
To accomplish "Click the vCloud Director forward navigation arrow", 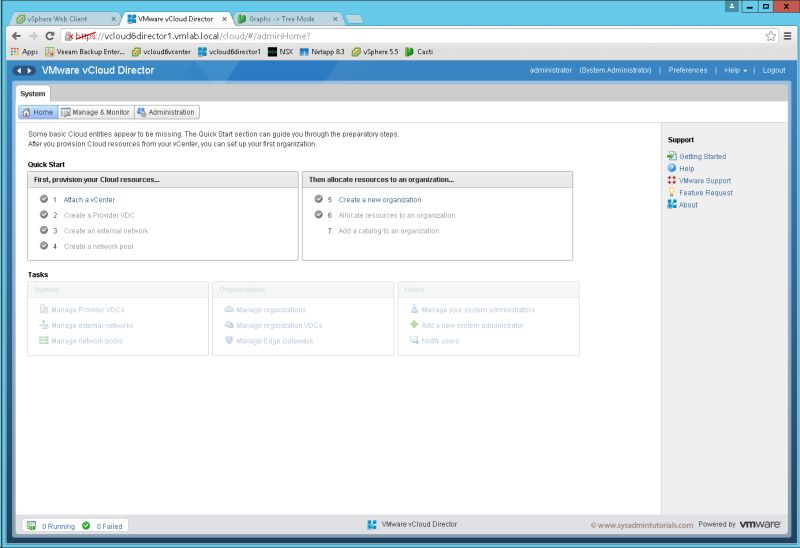I will point(29,70).
